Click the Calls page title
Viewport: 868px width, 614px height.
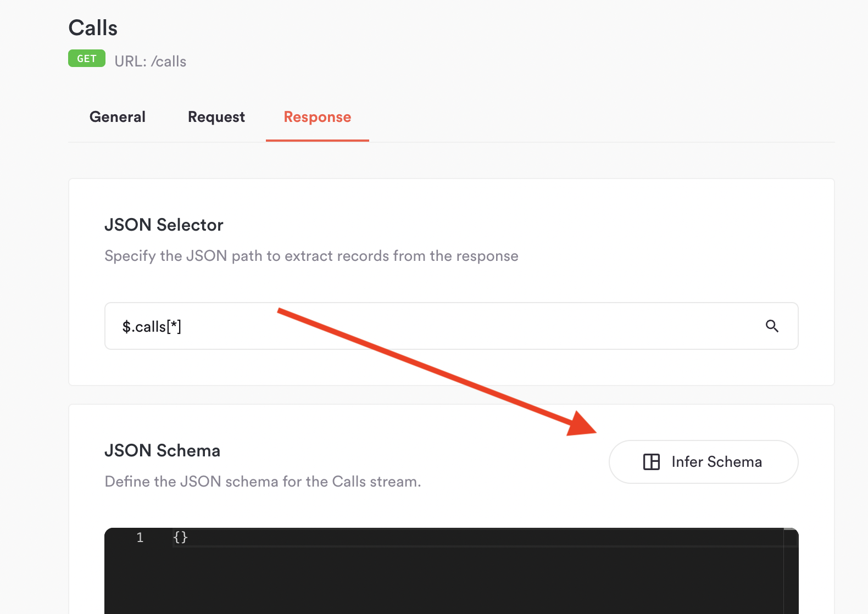93,28
